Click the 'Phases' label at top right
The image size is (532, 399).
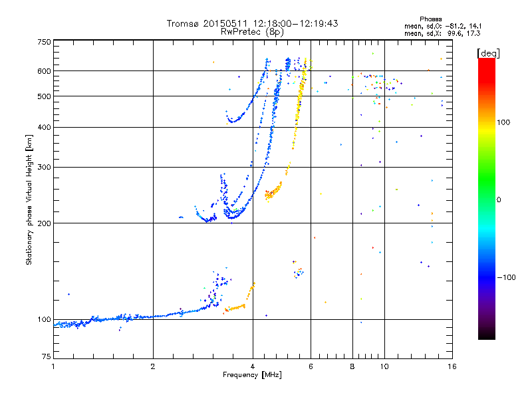point(430,19)
